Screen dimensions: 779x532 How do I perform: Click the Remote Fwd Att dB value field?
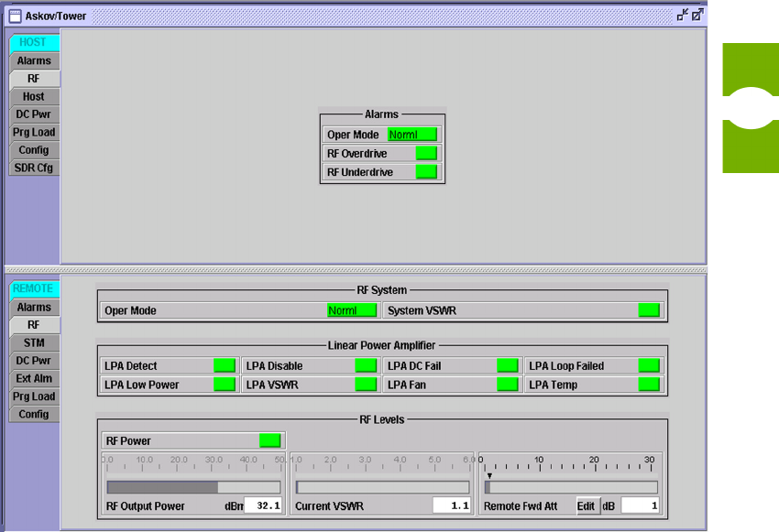tap(641, 505)
